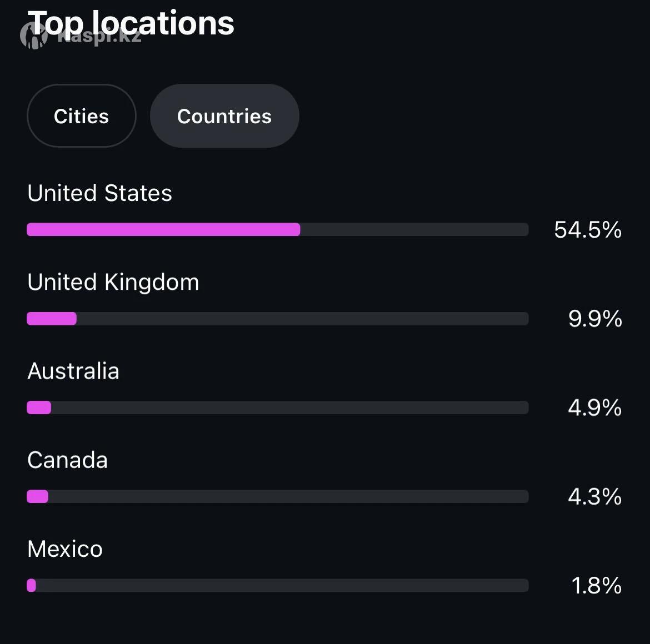Click the United Kingdom percentage bar
This screenshot has width=650, height=644.
(52, 319)
